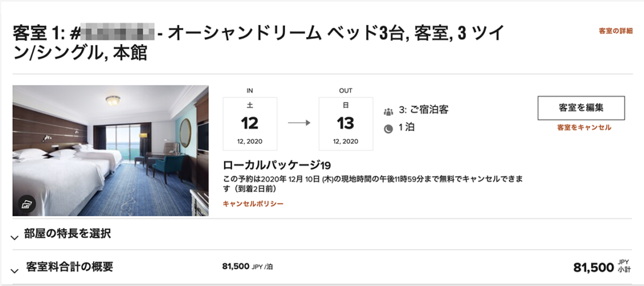Click the 3: ご宿泊客 guest count text

pos(423,110)
